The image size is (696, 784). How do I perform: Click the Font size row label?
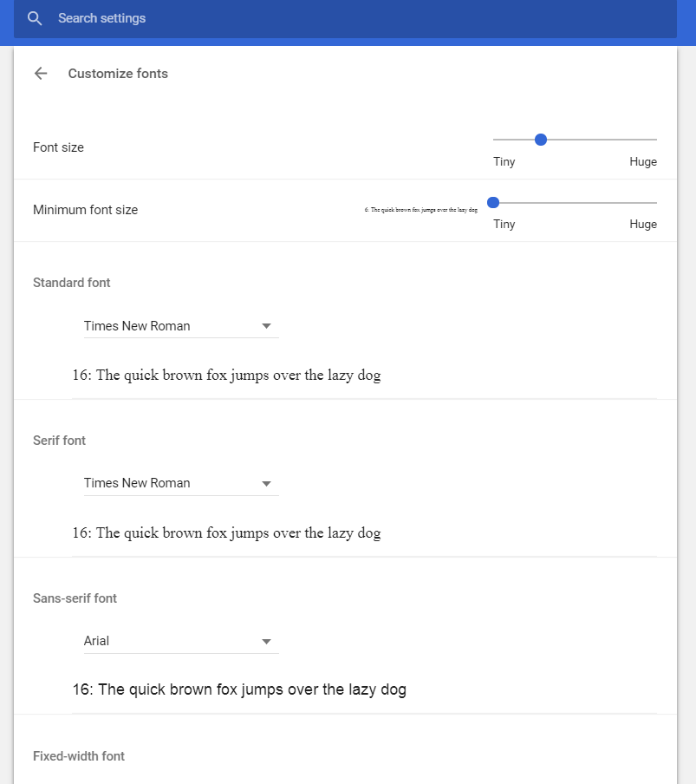coord(58,147)
